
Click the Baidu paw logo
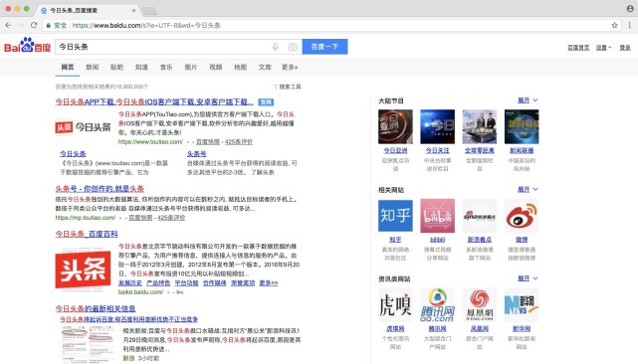[27, 45]
